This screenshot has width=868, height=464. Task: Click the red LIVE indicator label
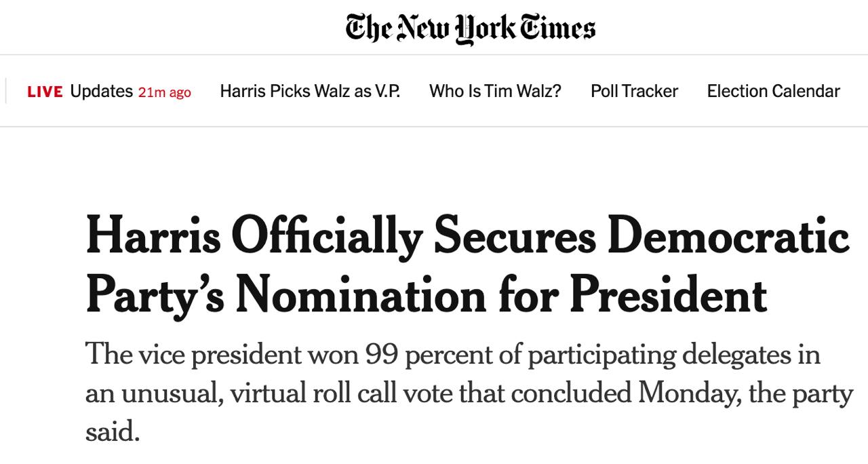pyautogui.click(x=45, y=92)
